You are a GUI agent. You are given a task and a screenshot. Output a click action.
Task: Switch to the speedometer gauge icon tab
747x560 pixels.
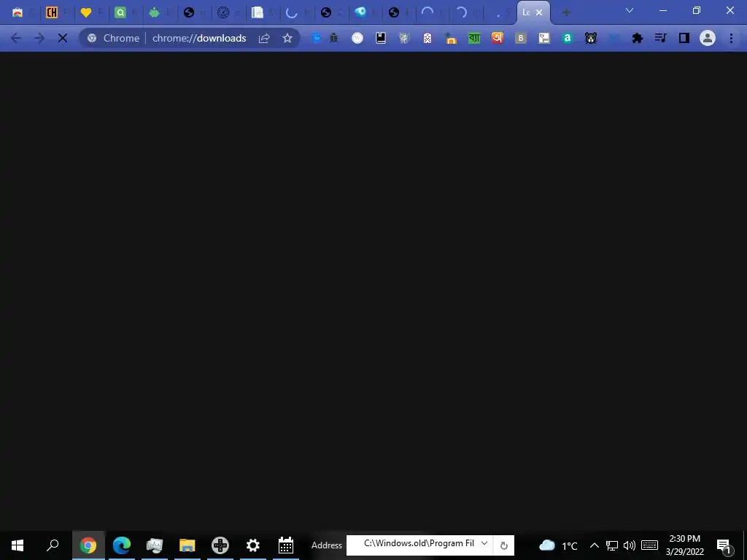pos(223,12)
